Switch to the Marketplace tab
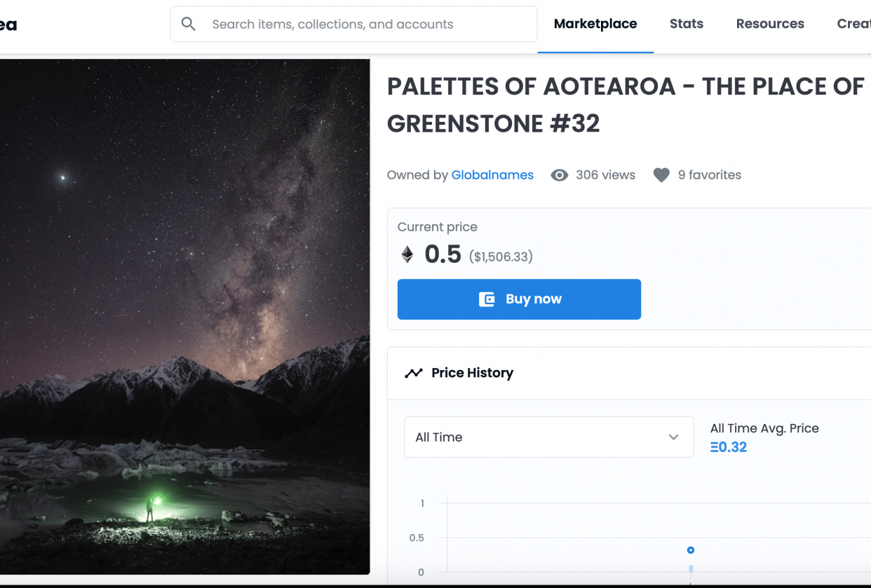Screen dimensions: 871x588 coord(595,25)
